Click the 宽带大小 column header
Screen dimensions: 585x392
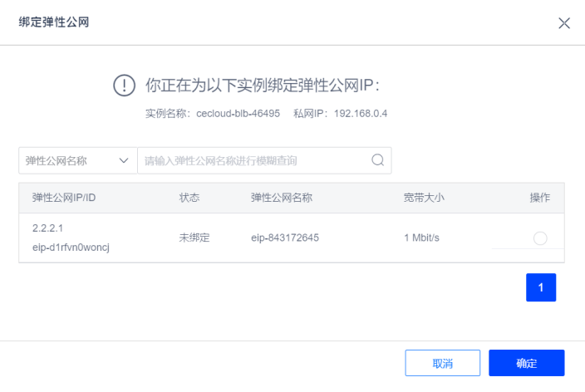point(424,198)
